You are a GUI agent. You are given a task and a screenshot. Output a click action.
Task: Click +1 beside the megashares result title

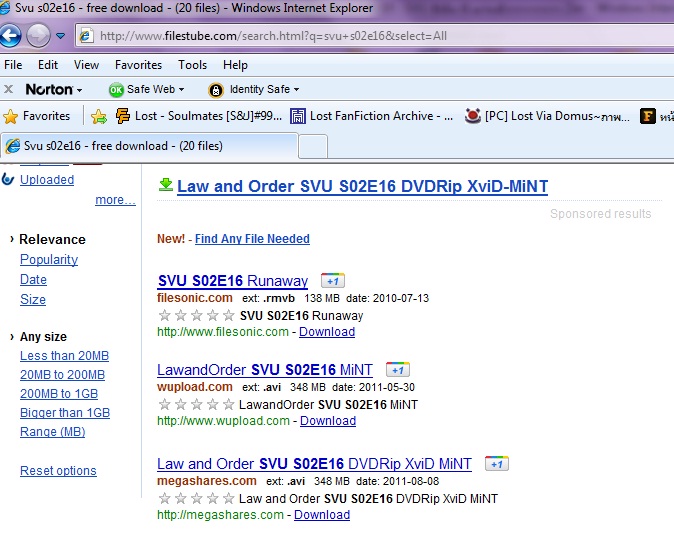(x=496, y=464)
